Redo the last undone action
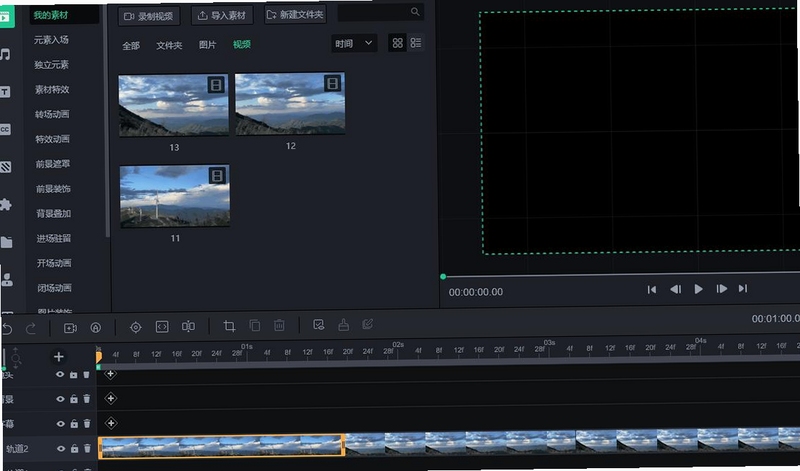 [31, 328]
